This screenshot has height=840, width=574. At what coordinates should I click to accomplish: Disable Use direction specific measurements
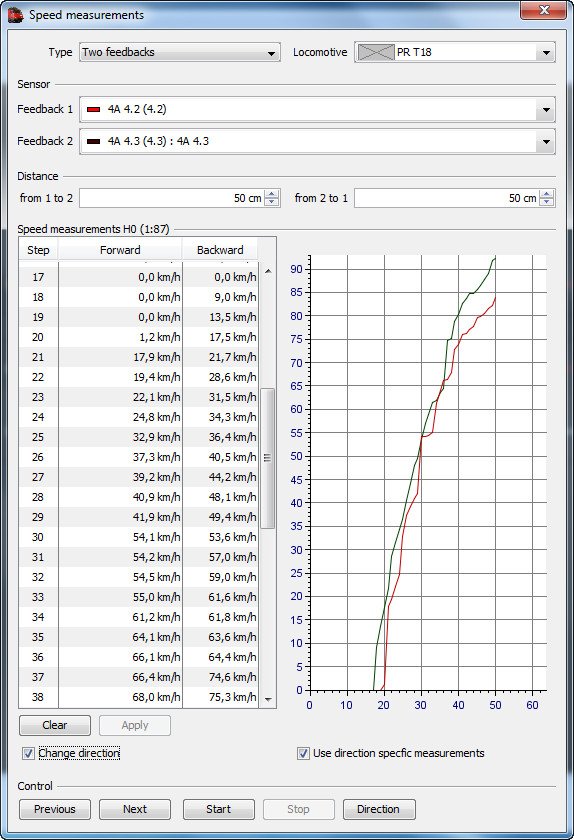tap(303, 754)
